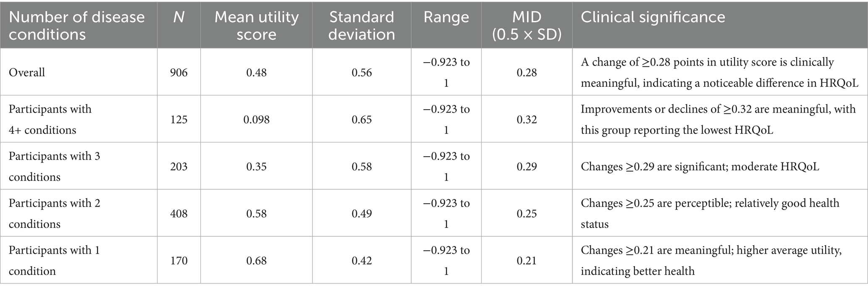The width and height of the screenshot is (868, 291).
Task: Select the 0.098 mean utility cell
Action: tap(257, 119)
